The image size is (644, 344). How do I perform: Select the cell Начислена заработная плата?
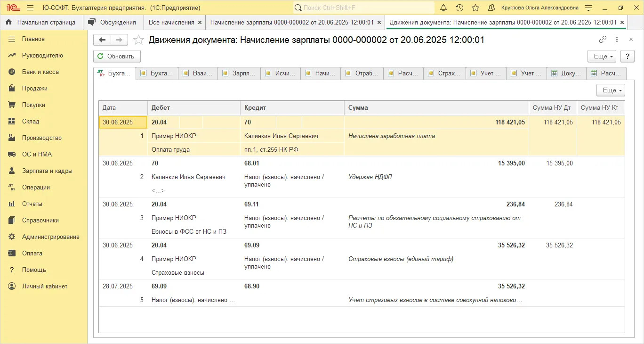click(436, 136)
